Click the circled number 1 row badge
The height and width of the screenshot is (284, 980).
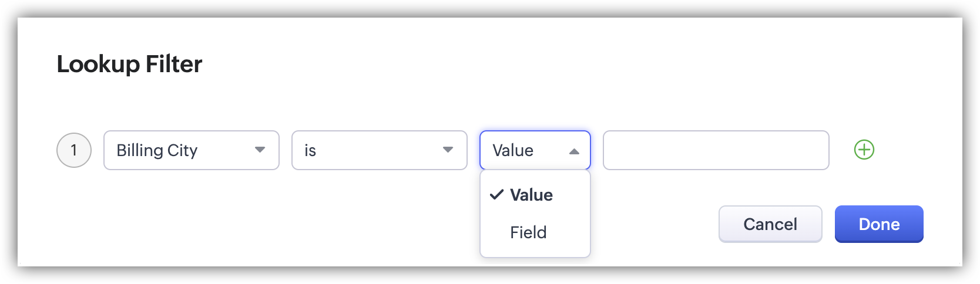pyautogui.click(x=74, y=150)
